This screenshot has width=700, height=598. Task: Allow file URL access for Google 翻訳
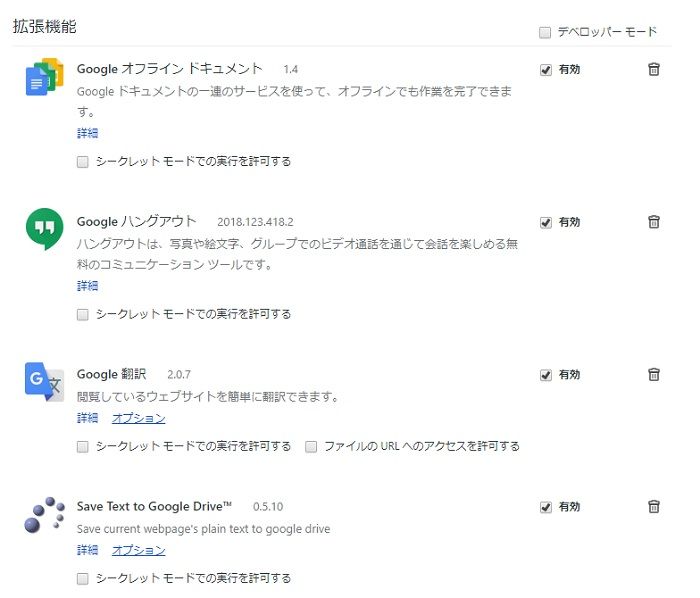tap(312, 446)
